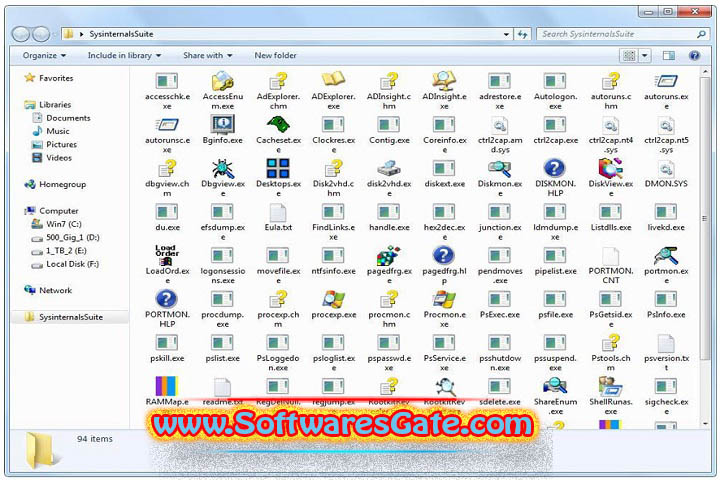The image size is (720, 480).
Task: Select the Diskmon.exe magnifier icon
Action: pyautogui.click(x=500, y=169)
